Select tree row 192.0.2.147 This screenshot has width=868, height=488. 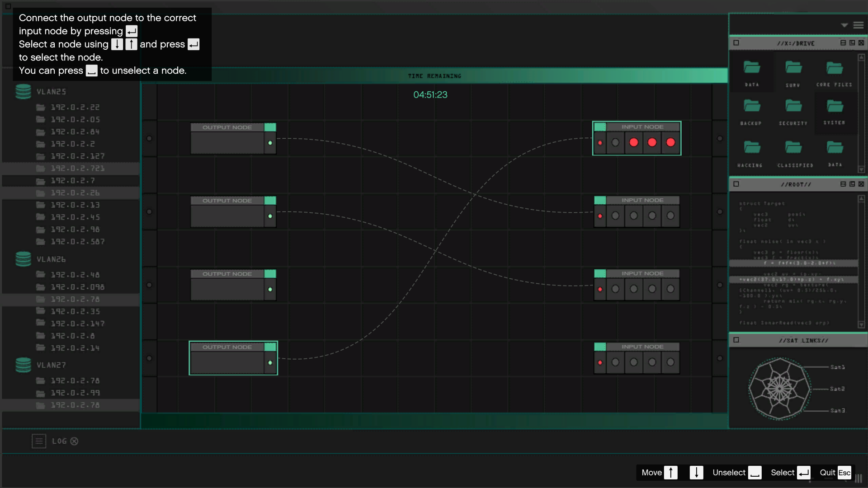71,324
